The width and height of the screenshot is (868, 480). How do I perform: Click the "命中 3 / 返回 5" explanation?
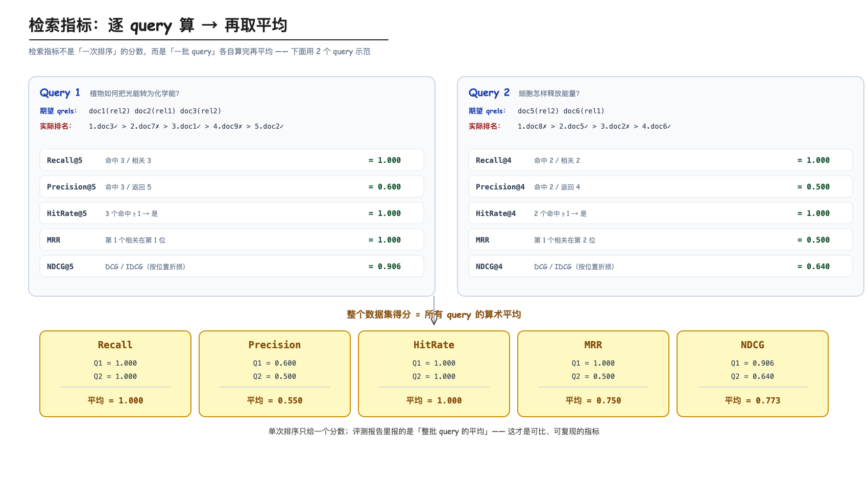(x=128, y=187)
